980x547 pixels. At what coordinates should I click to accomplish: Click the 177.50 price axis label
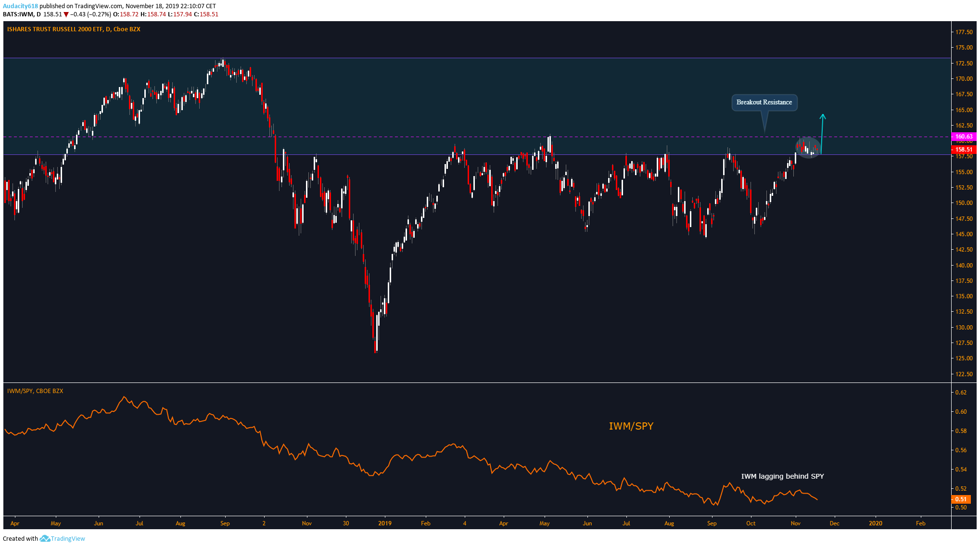tap(964, 32)
